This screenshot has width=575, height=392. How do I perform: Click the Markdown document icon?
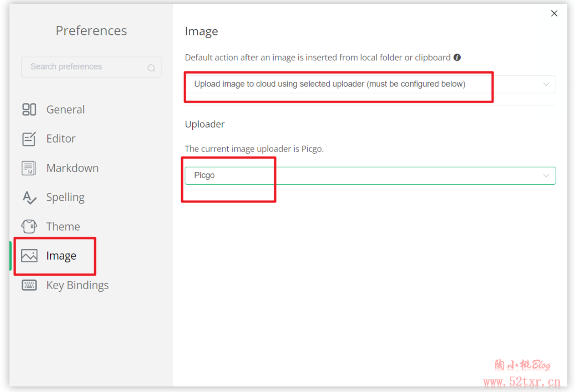(x=29, y=168)
